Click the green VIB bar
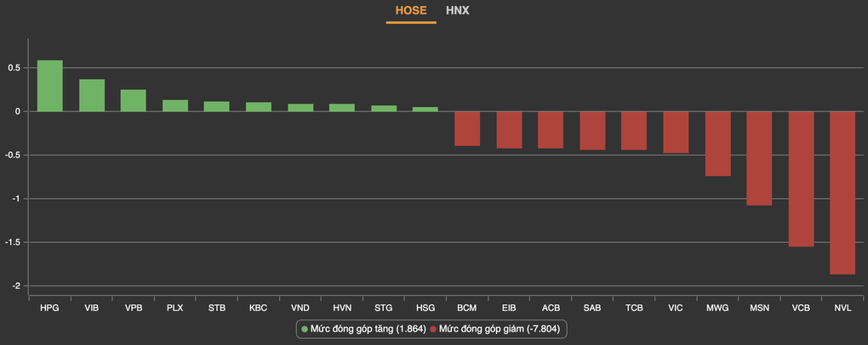This screenshot has width=868, height=345. (x=92, y=95)
